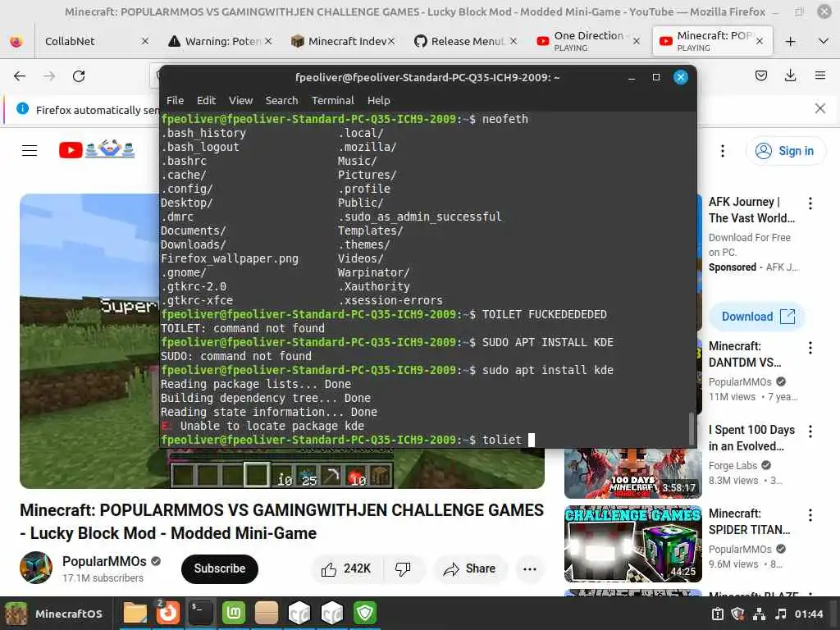Open the Minecraft: DANTDM VS title
The height and width of the screenshot is (630, 840).
click(745, 354)
